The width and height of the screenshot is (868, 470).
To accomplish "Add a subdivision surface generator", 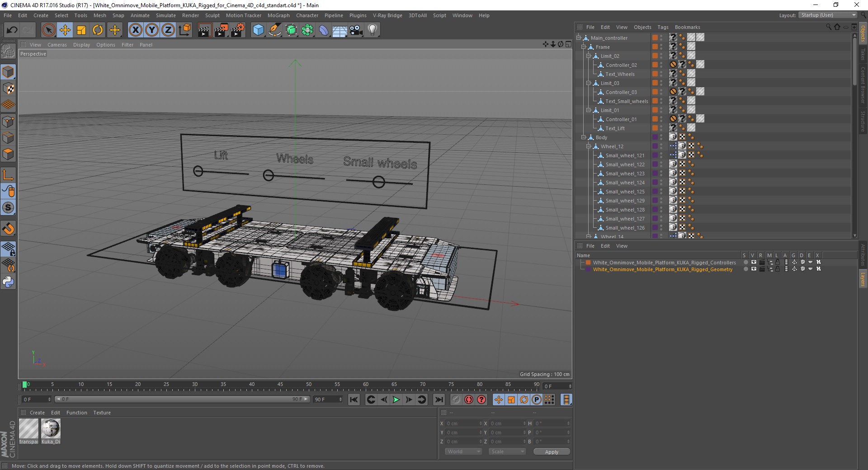I will (291, 30).
